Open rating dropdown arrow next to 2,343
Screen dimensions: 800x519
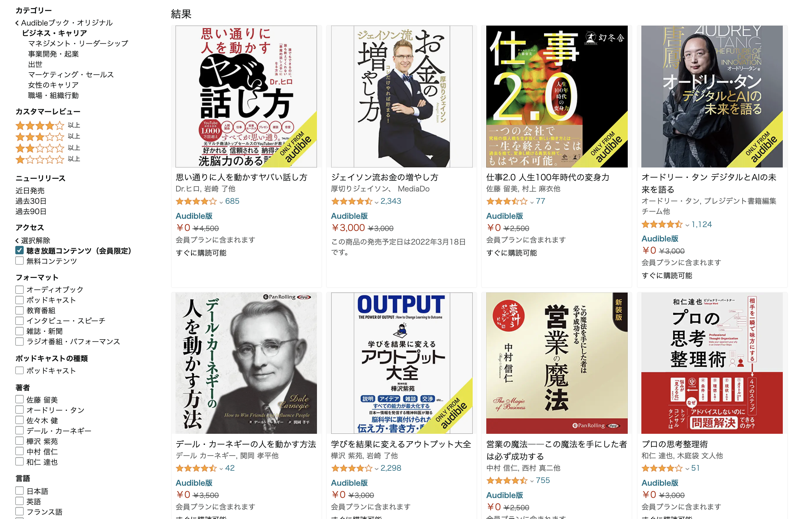tap(377, 202)
